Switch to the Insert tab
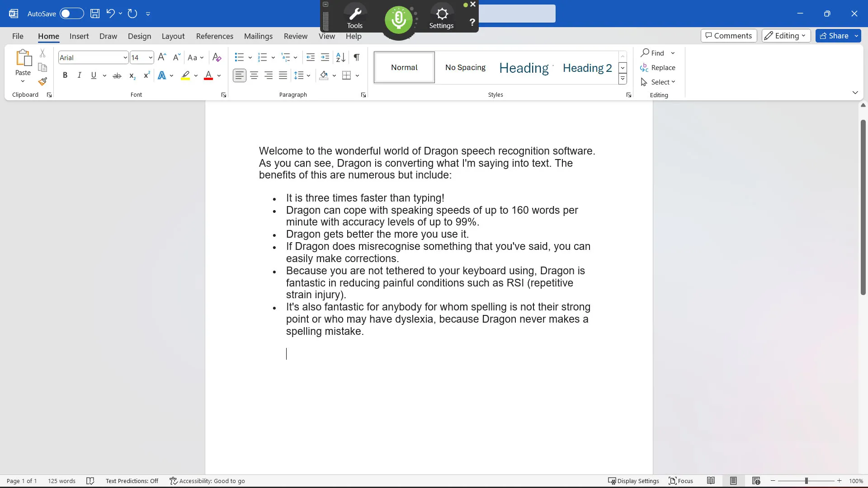Viewport: 868px width, 488px height. click(x=79, y=36)
